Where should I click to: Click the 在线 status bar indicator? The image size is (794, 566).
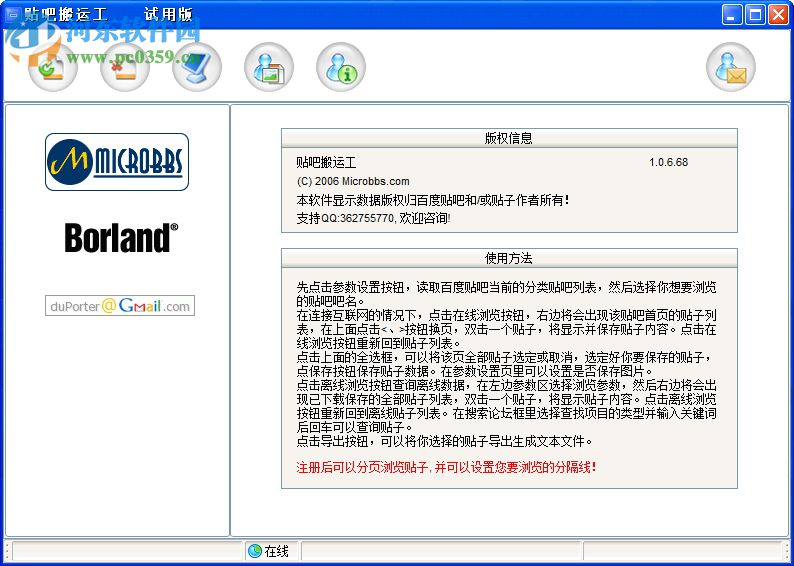coord(269,551)
